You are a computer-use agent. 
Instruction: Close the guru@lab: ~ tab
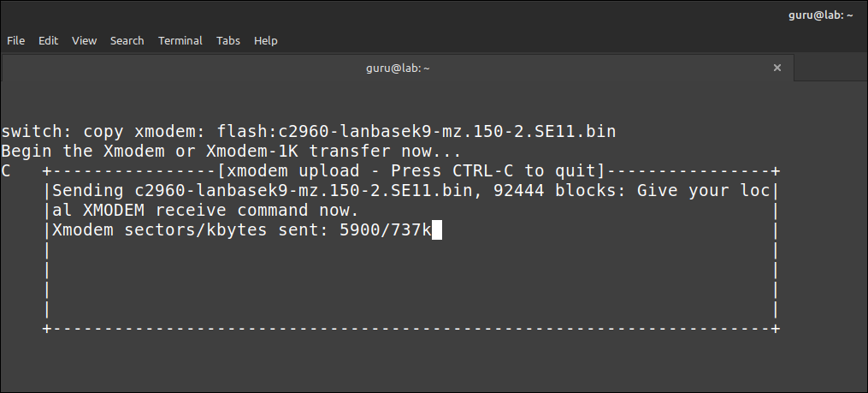(x=777, y=68)
